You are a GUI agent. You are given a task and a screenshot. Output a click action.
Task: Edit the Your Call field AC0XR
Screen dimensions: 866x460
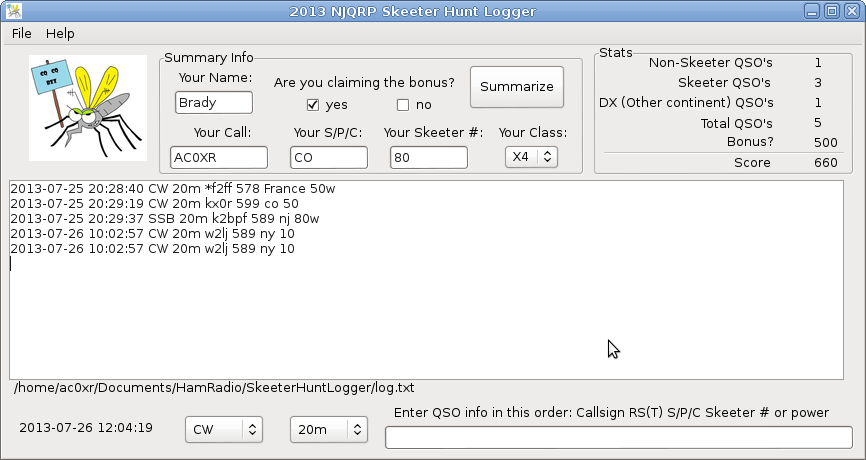coord(219,157)
